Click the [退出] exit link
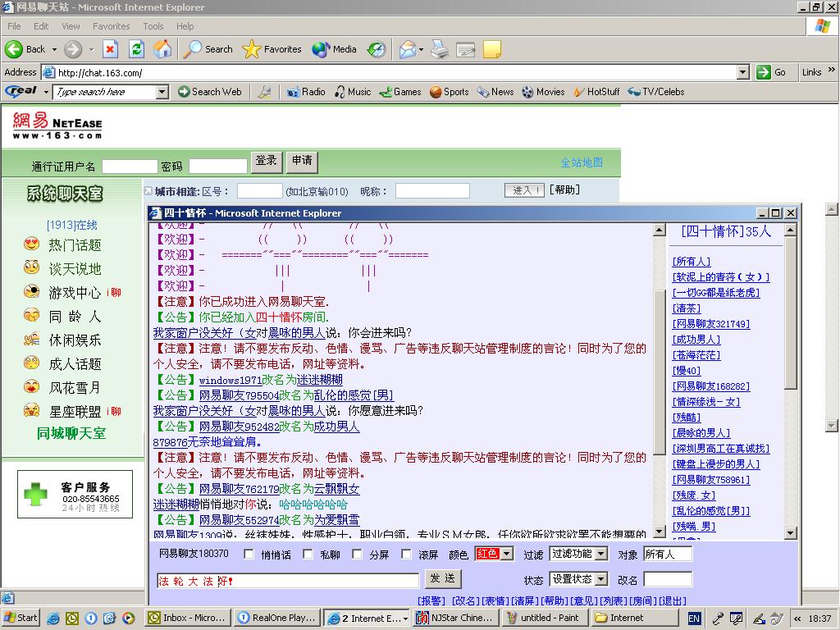 point(673,601)
